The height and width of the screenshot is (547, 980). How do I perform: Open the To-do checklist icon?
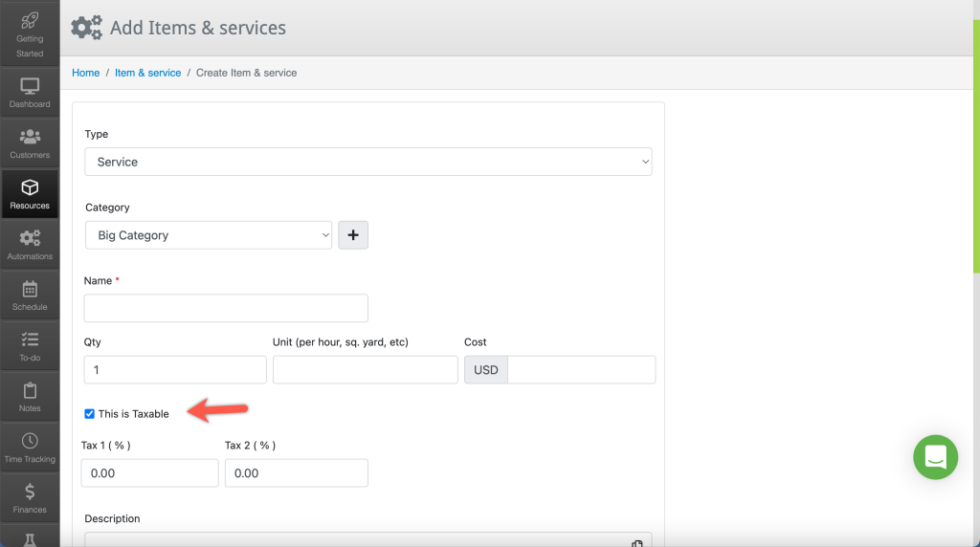pyautogui.click(x=30, y=339)
